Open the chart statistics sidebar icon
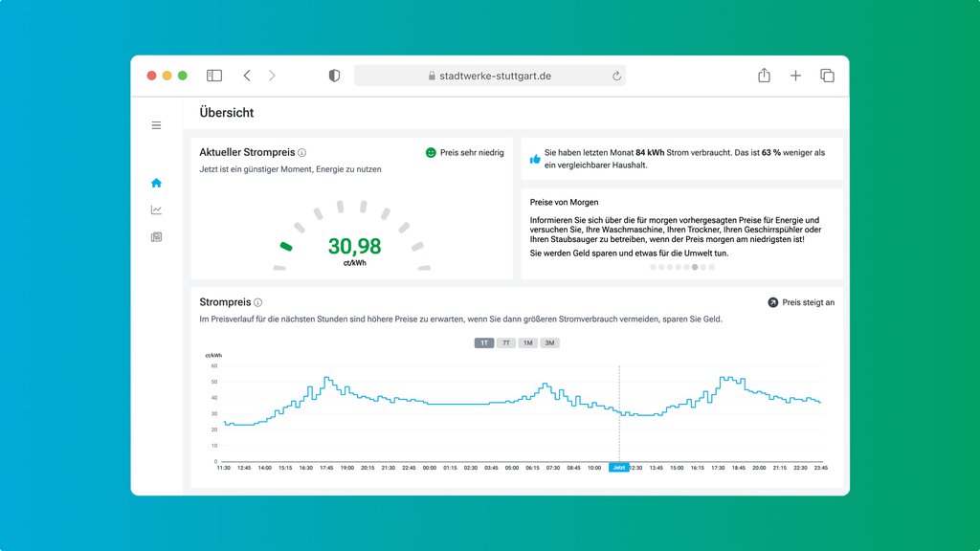This screenshot has width=980, height=551. pos(156,209)
